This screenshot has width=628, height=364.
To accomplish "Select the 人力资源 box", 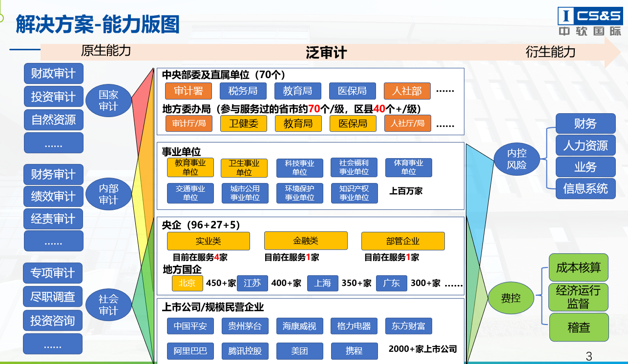I will [x=586, y=145].
